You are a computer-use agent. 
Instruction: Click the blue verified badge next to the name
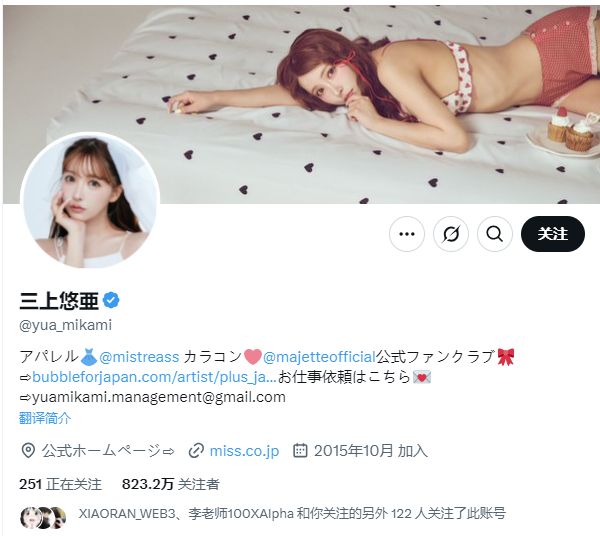coord(111,300)
